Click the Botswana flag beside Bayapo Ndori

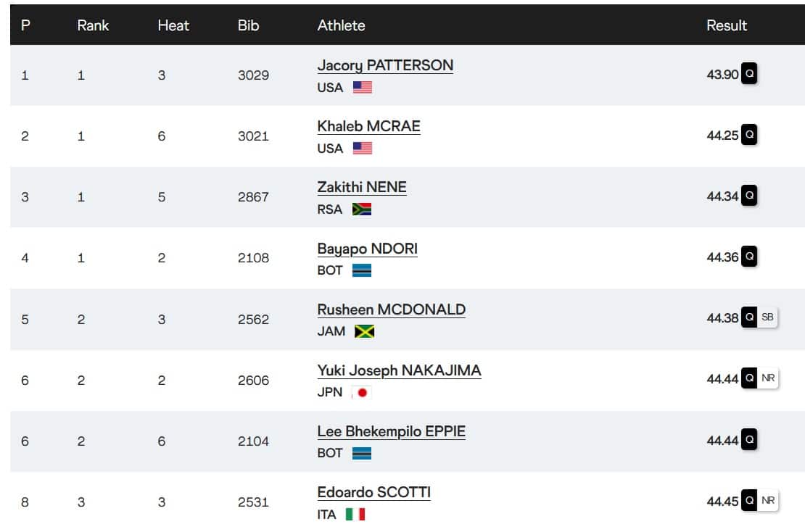(362, 270)
